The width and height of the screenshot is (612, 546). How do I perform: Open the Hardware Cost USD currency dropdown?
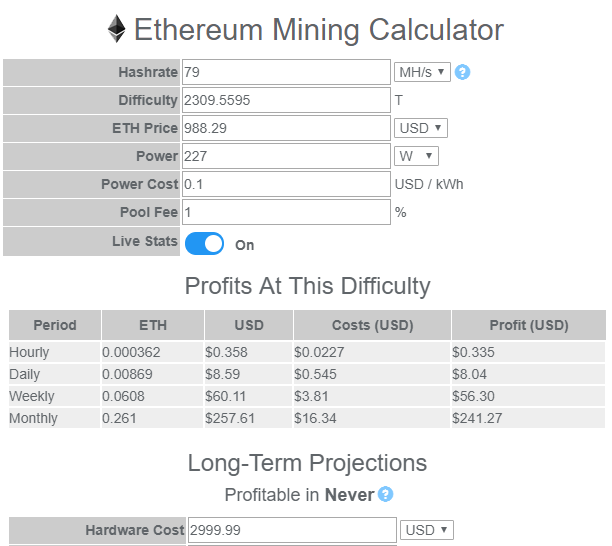point(427,530)
